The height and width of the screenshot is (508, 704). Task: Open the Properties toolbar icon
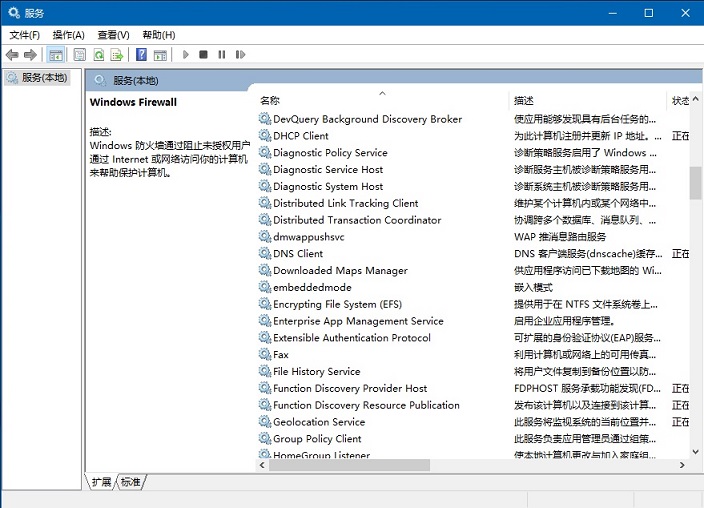(x=78, y=55)
